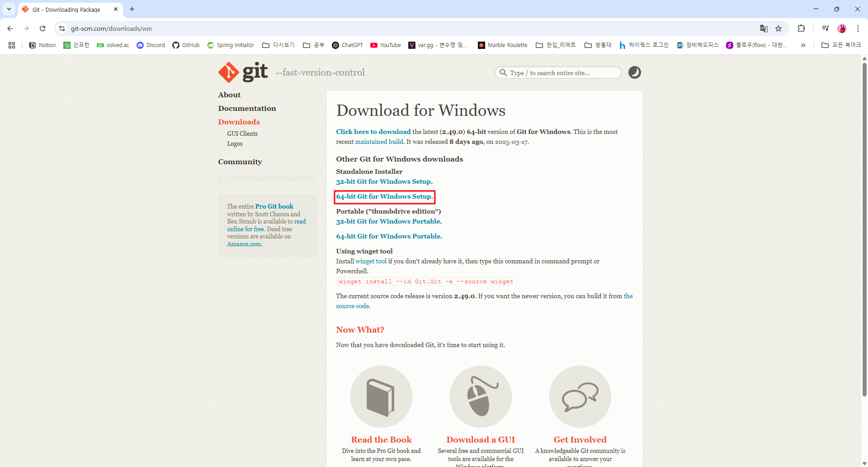
Task: Open the 'winget tool' link
Action: click(x=371, y=261)
